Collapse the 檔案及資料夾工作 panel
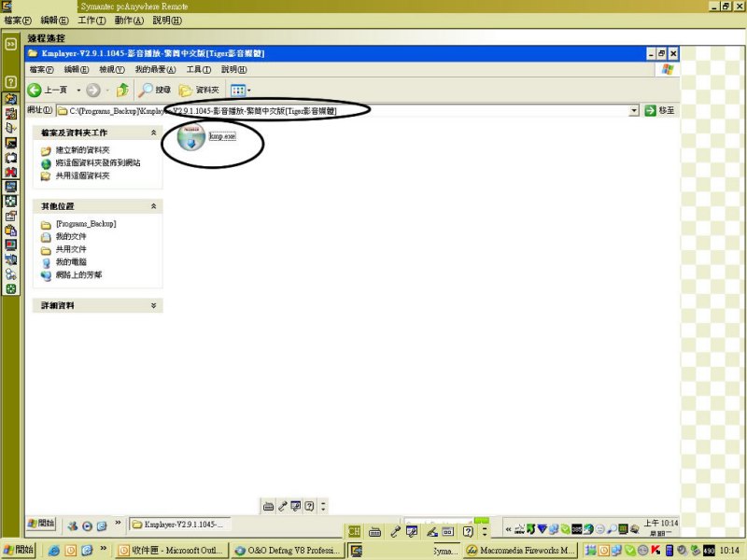Screen dimensions: 747x560 coord(153,133)
